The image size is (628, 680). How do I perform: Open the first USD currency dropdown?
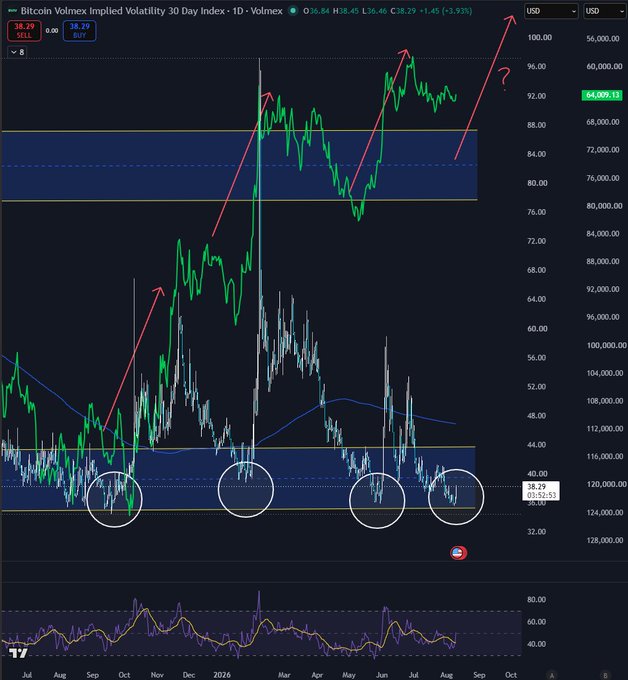pyautogui.click(x=551, y=11)
